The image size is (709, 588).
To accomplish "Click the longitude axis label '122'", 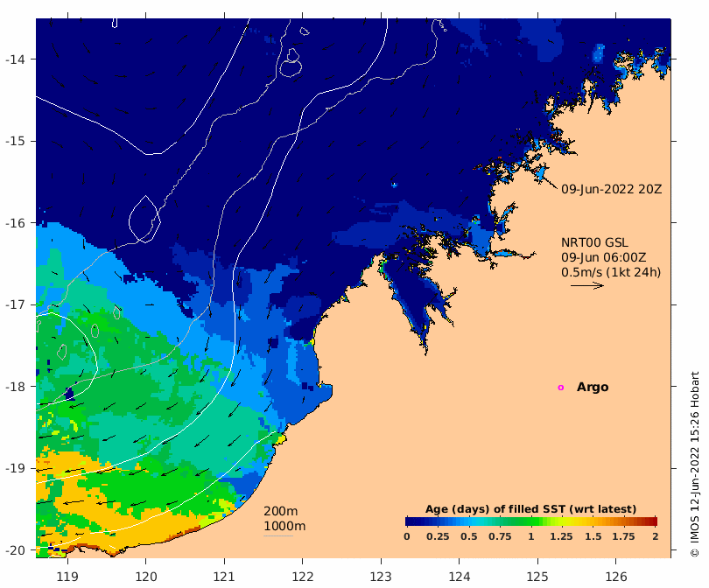I will pyautogui.click(x=303, y=577).
